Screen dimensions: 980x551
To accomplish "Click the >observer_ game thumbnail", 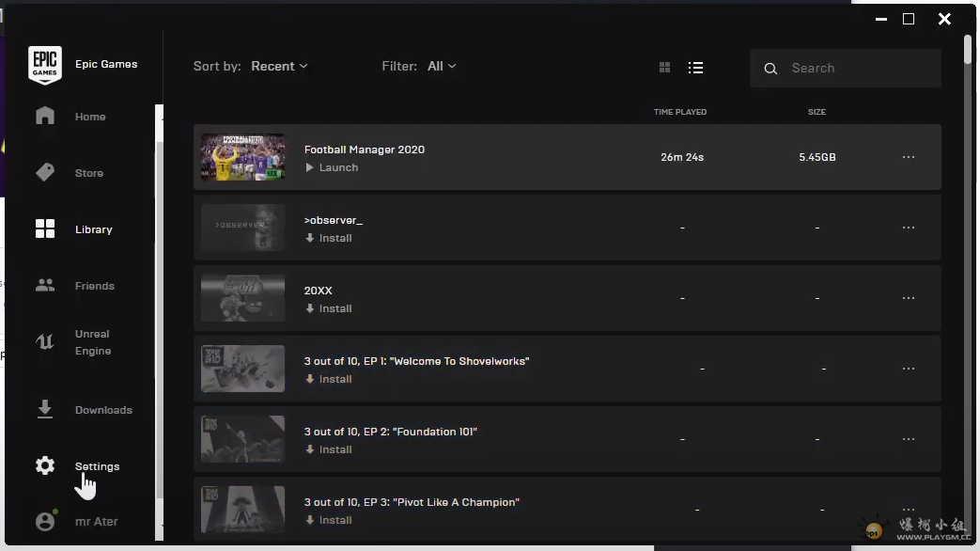I will (x=242, y=228).
